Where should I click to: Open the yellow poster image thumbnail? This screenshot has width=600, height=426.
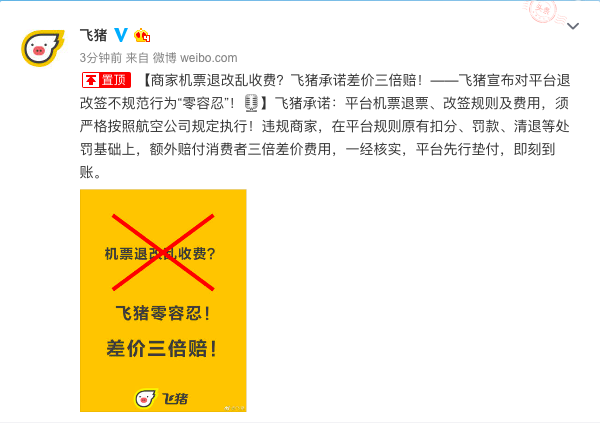163,300
